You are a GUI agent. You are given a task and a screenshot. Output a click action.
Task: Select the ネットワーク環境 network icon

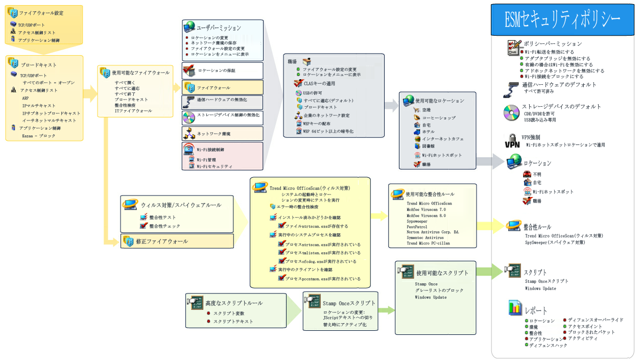189,134
